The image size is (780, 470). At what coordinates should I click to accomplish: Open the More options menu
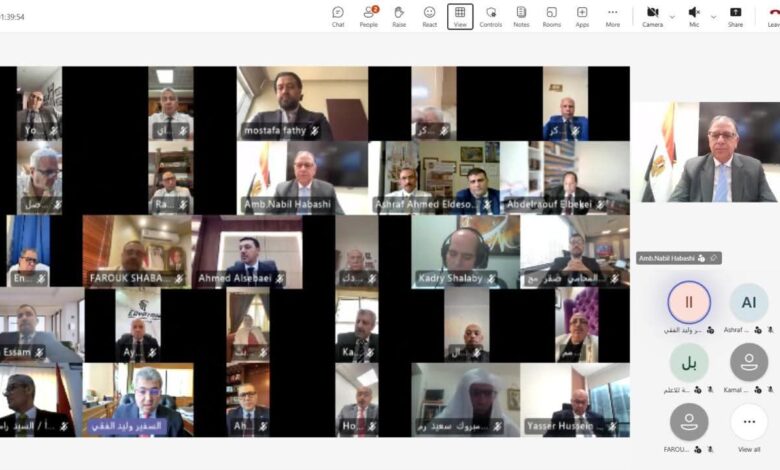(612, 16)
